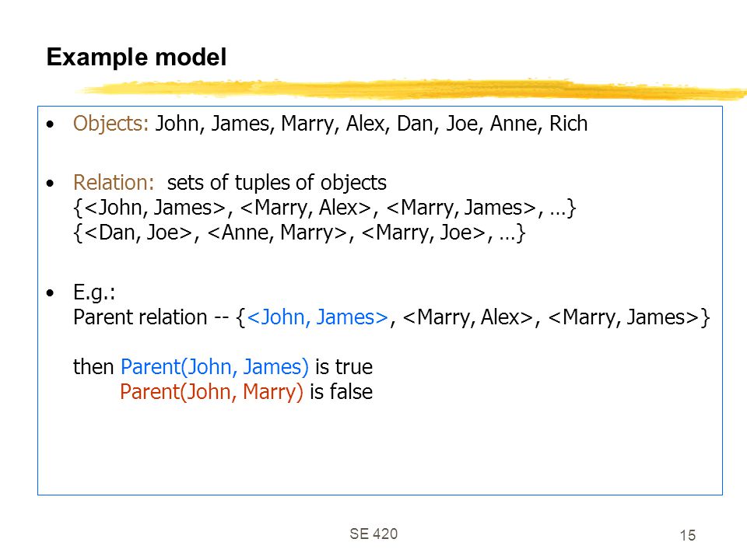Click the slide number 15
This screenshot has height=560, width=747.
point(687,535)
